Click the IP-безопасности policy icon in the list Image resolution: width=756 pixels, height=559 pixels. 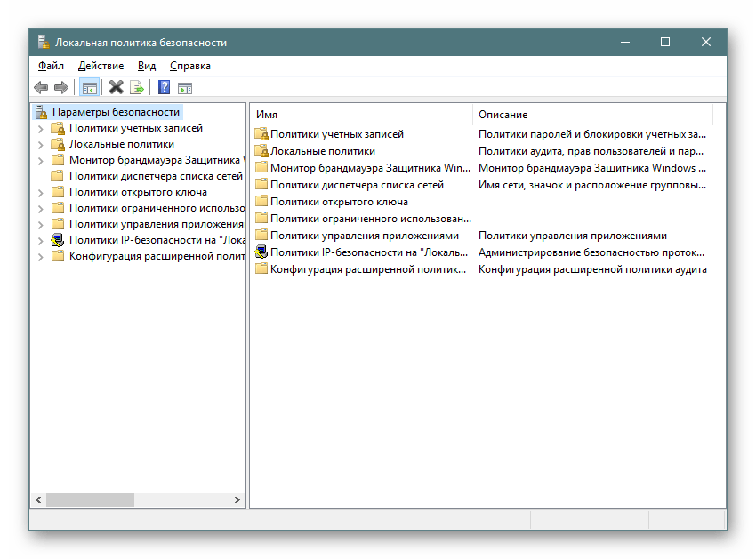261,252
